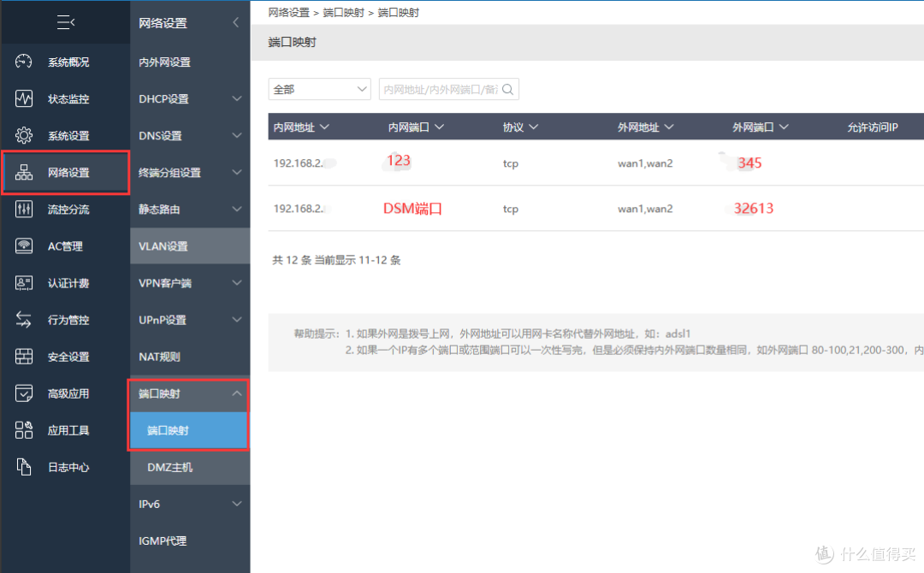The height and width of the screenshot is (573, 924).
Task: Open 系统设置 in the sidebar
Action: (68, 135)
